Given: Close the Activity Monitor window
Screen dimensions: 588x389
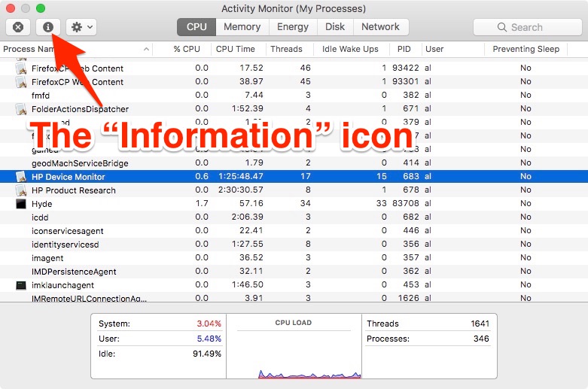Looking at the screenshot, I should click(x=11, y=8).
